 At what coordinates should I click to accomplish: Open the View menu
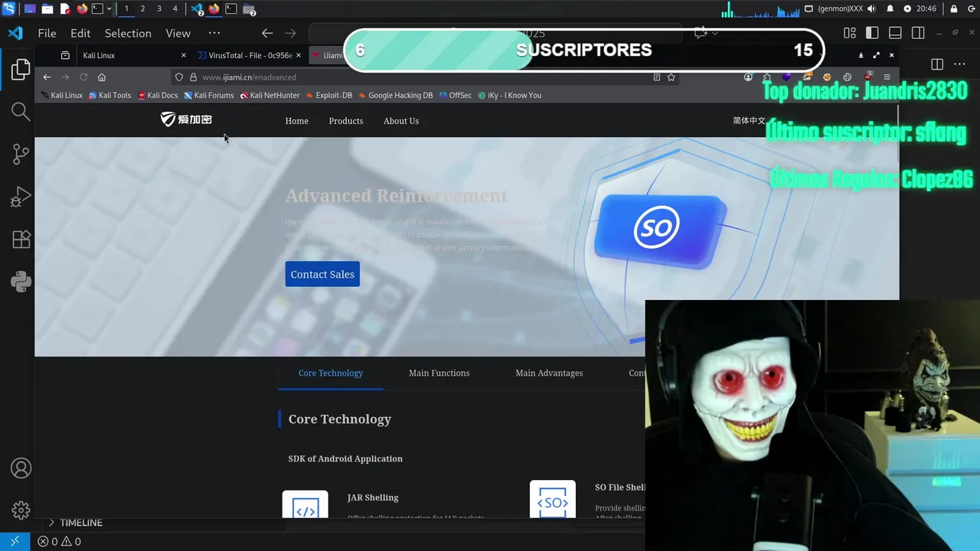pos(178,33)
